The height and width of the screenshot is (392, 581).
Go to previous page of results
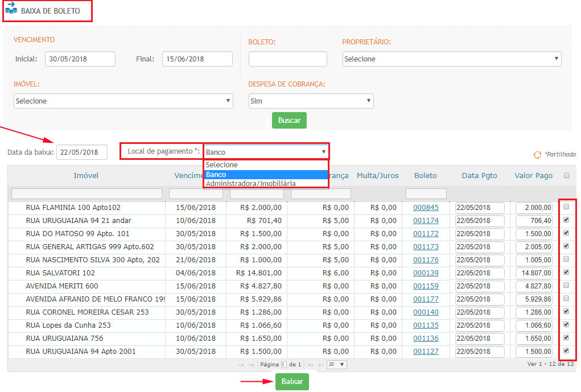[251, 365]
